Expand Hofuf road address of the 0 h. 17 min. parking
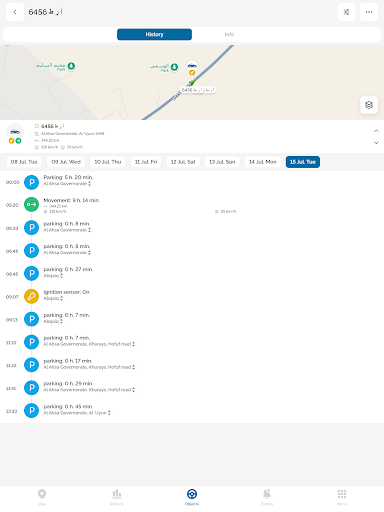 click(x=133, y=367)
